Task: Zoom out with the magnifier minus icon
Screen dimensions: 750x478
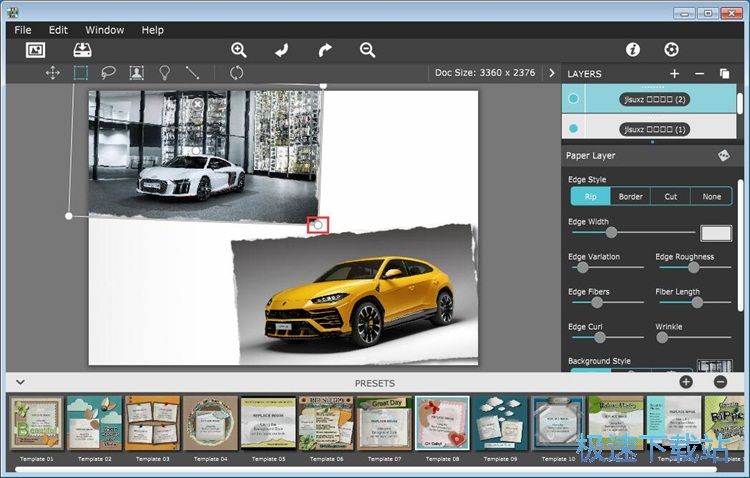Action: tap(367, 50)
